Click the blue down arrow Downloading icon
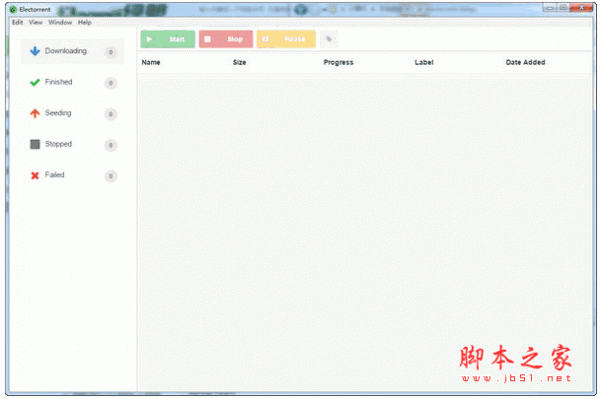This screenshot has width=600, height=399. pyautogui.click(x=35, y=51)
